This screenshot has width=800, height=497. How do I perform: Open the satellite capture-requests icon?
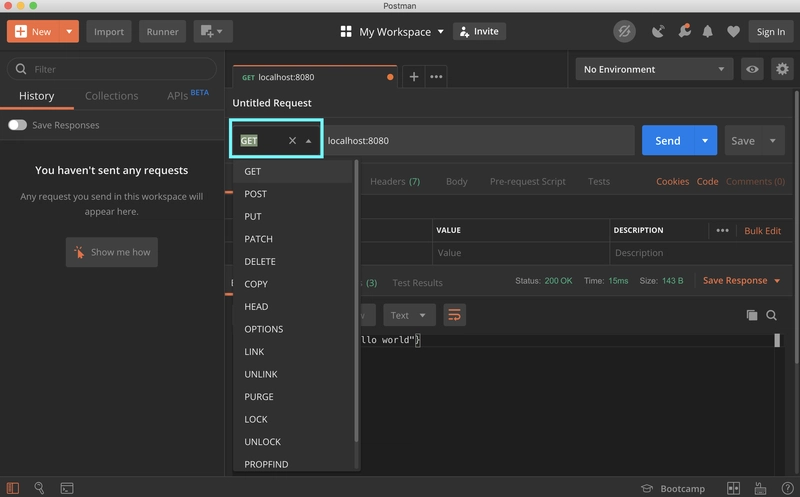(658, 32)
